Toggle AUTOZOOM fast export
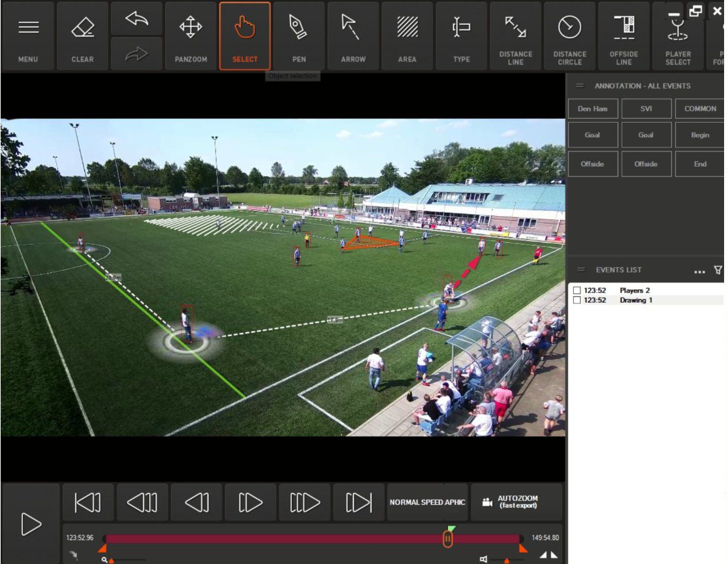728x564 pixels. tap(516, 502)
